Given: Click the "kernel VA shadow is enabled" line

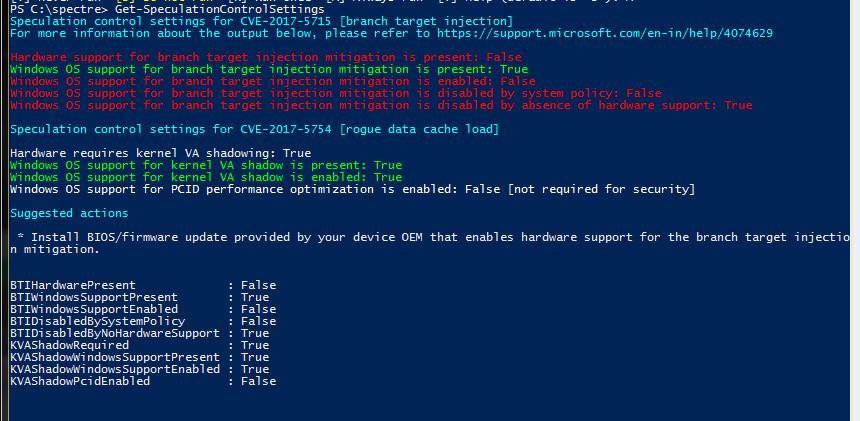Looking at the screenshot, I should [x=205, y=177].
